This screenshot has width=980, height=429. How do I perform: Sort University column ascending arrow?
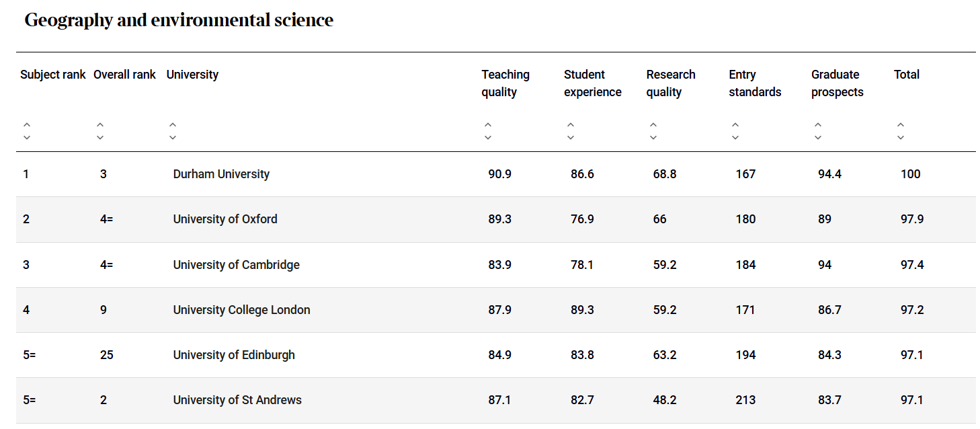(173, 125)
